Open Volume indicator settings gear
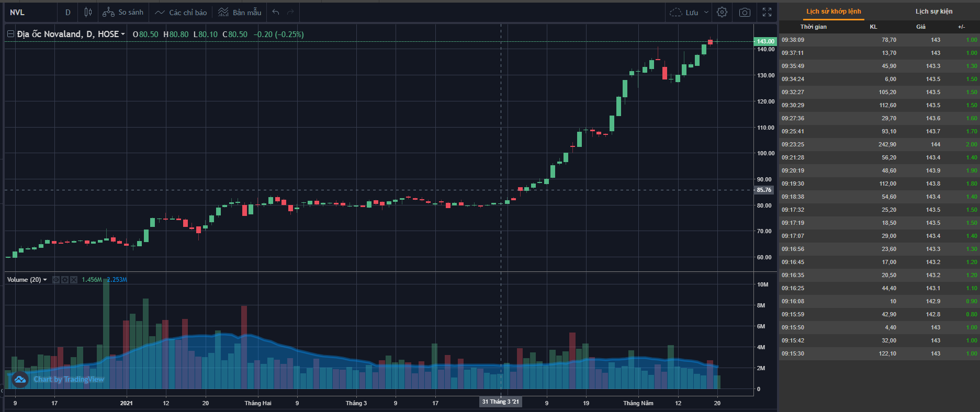Screen dimensions: 980x412 (65, 280)
